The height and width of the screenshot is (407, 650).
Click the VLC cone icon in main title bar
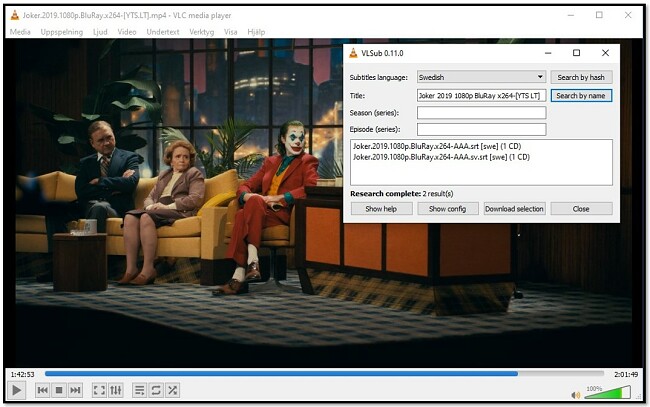click(15, 15)
